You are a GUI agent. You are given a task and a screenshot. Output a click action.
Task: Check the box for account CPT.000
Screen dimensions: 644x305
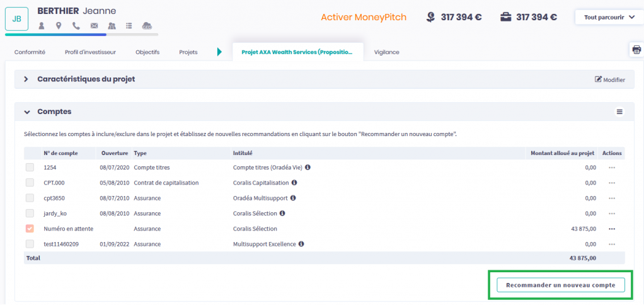[30, 183]
